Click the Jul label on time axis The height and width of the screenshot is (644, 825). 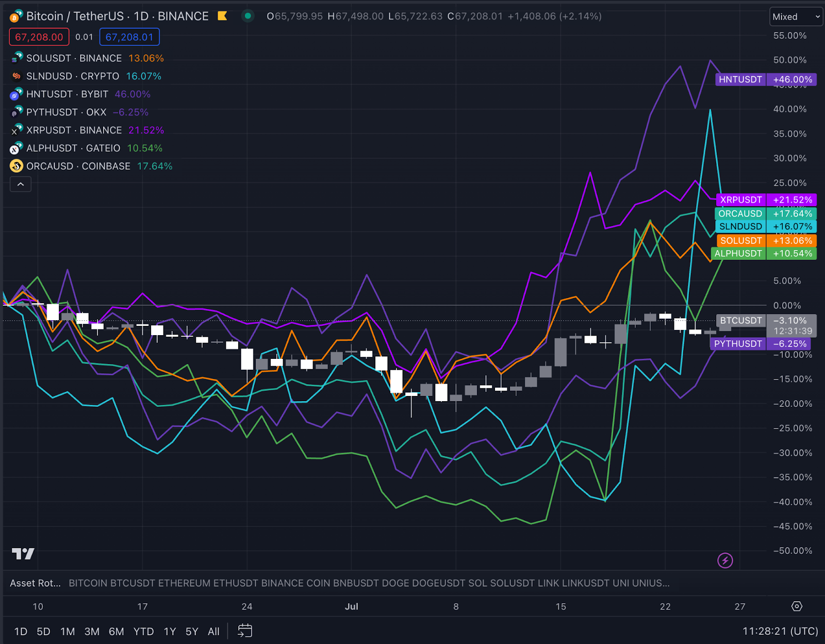coord(352,606)
